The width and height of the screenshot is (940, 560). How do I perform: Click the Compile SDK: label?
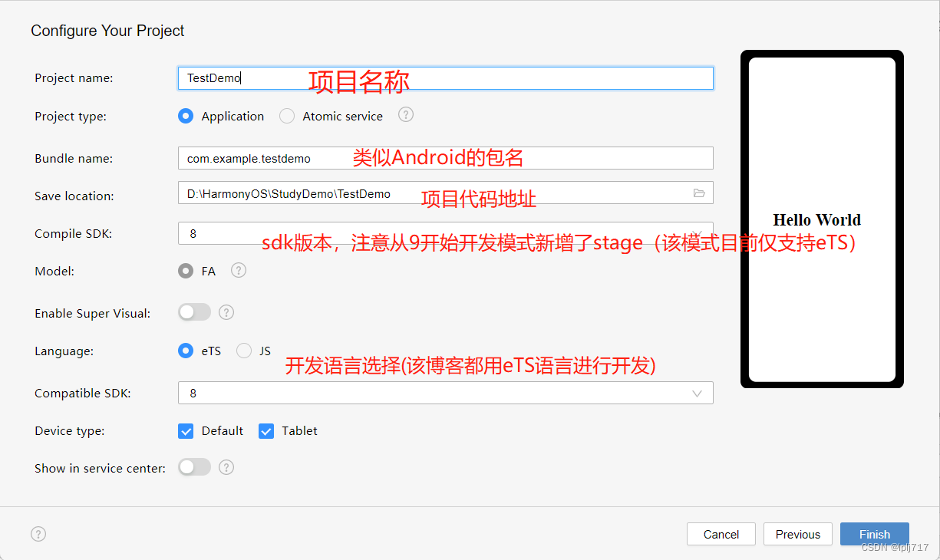[74, 233]
